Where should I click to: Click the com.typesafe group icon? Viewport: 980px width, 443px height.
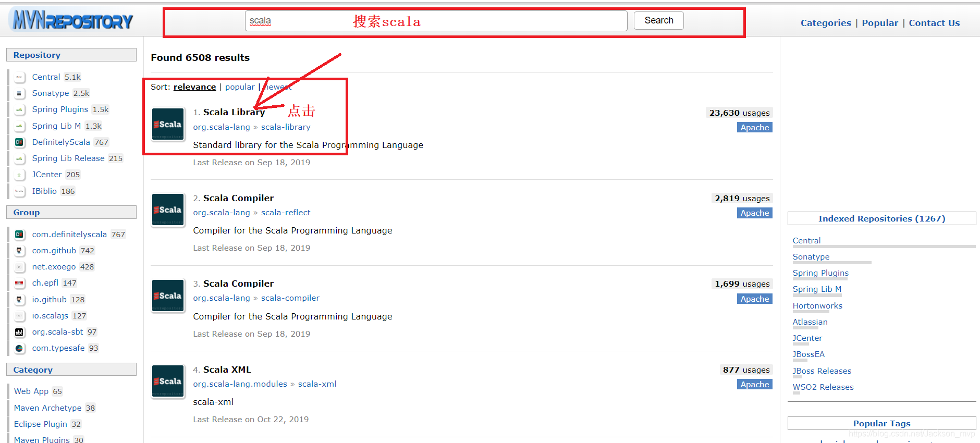coord(19,348)
